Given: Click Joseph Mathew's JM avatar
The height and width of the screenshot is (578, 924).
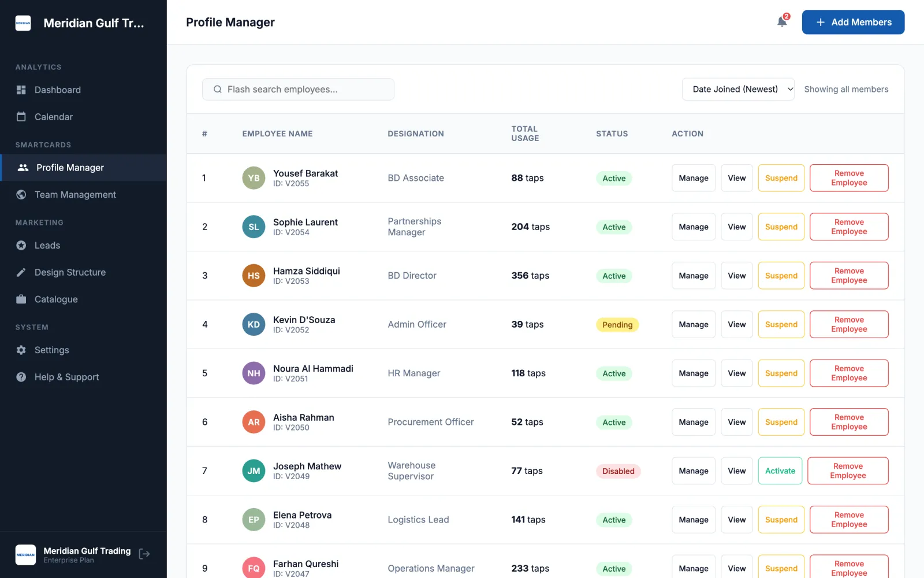Looking at the screenshot, I should click(254, 471).
